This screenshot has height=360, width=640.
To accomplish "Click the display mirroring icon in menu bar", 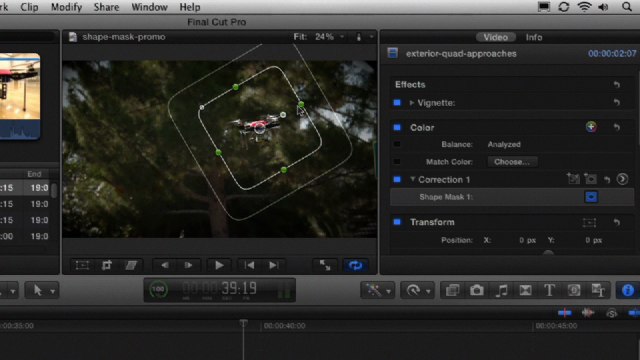I will point(544,7).
